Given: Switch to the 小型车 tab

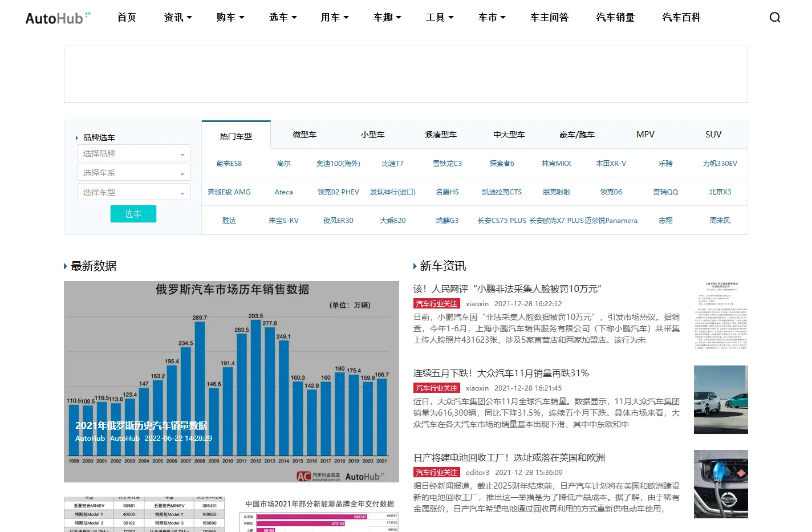Looking at the screenshot, I should click(x=373, y=135).
